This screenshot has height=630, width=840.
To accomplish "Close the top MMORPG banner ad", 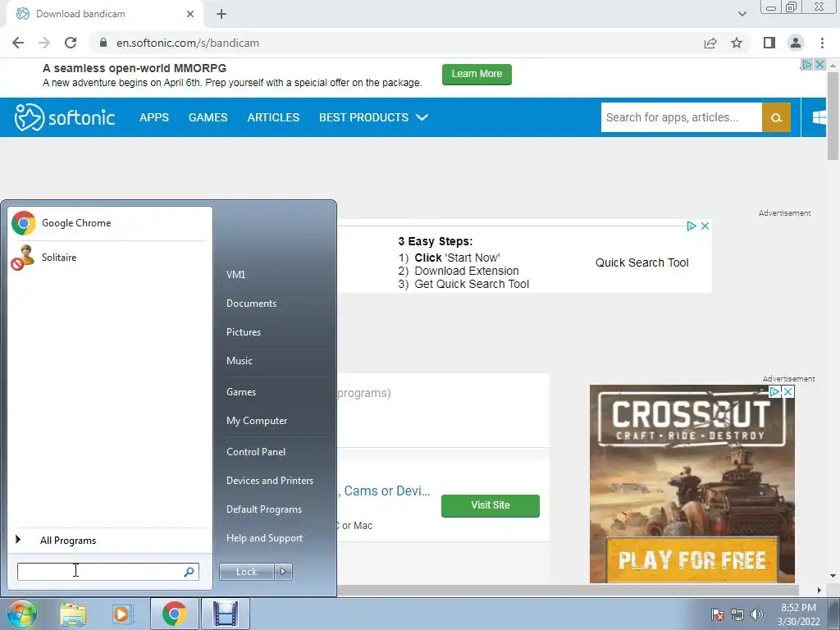I will [x=819, y=64].
